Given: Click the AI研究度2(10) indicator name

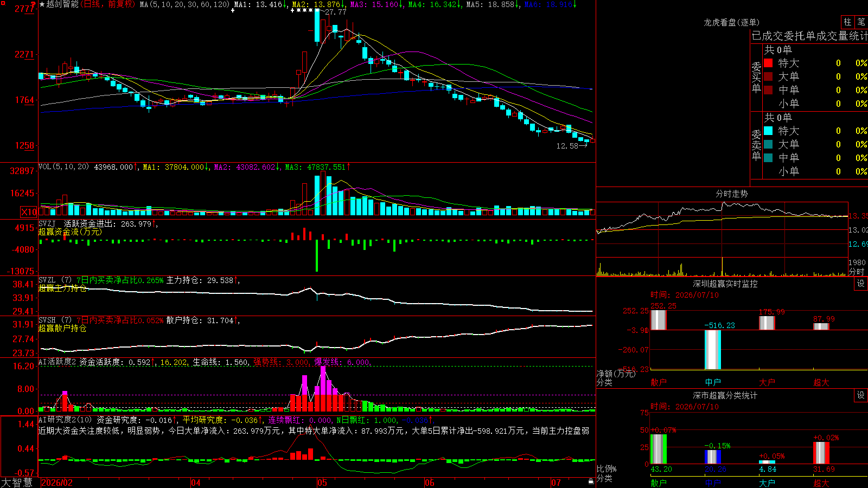Looking at the screenshot, I should (x=65, y=420).
